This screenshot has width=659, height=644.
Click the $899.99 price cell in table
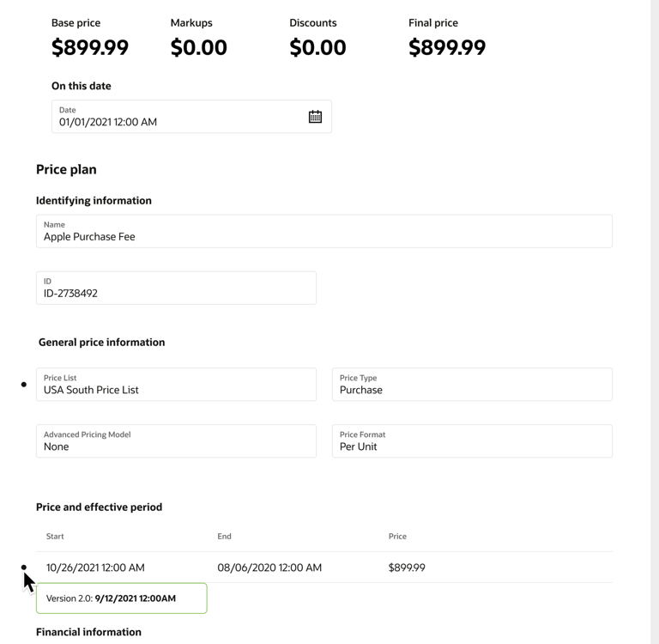pos(407,568)
